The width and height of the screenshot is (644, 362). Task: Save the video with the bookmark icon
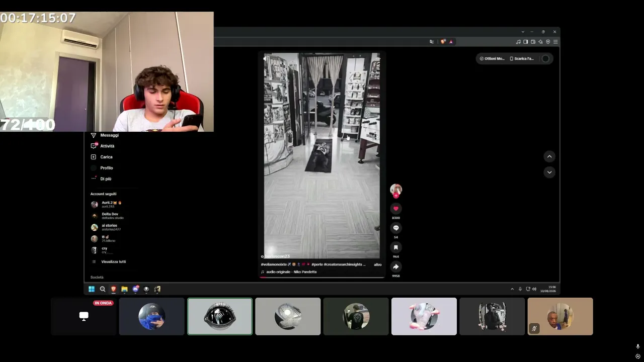[396, 247]
